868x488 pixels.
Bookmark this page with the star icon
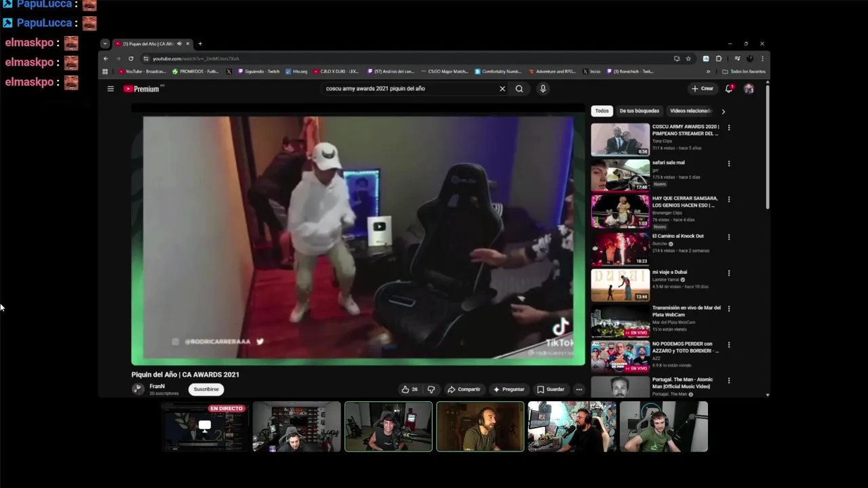688,59
